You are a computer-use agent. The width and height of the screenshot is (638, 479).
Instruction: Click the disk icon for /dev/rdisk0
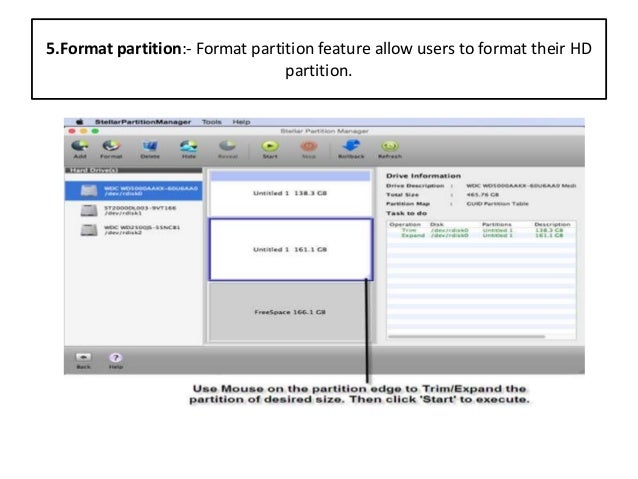click(89, 190)
